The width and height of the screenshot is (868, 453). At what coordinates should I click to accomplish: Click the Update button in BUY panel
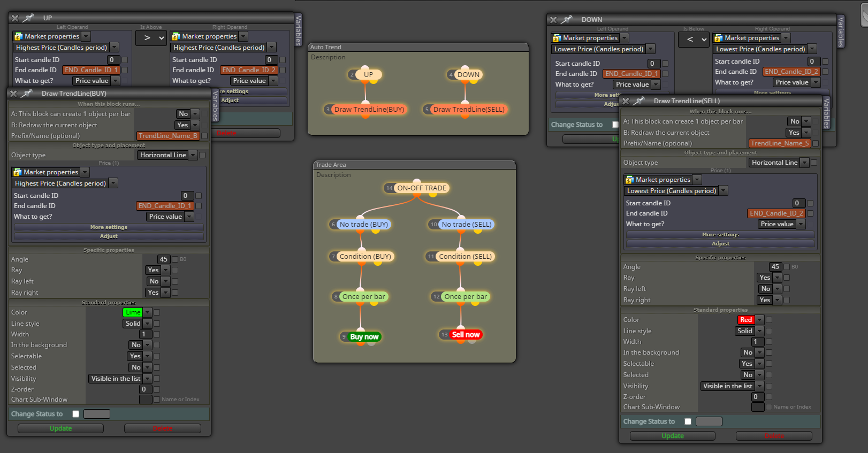click(60, 428)
